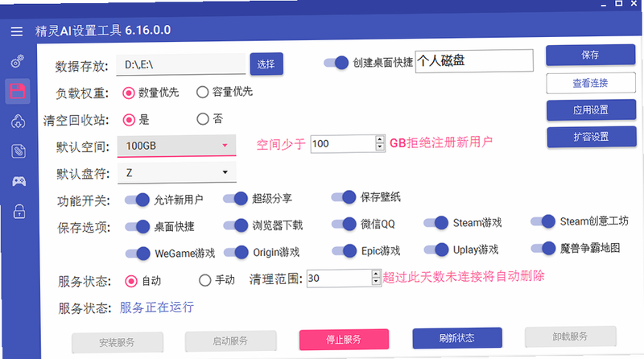Open the 默认空间 100GB dropdown
The image size is (644, 359).
click(176, 146)
